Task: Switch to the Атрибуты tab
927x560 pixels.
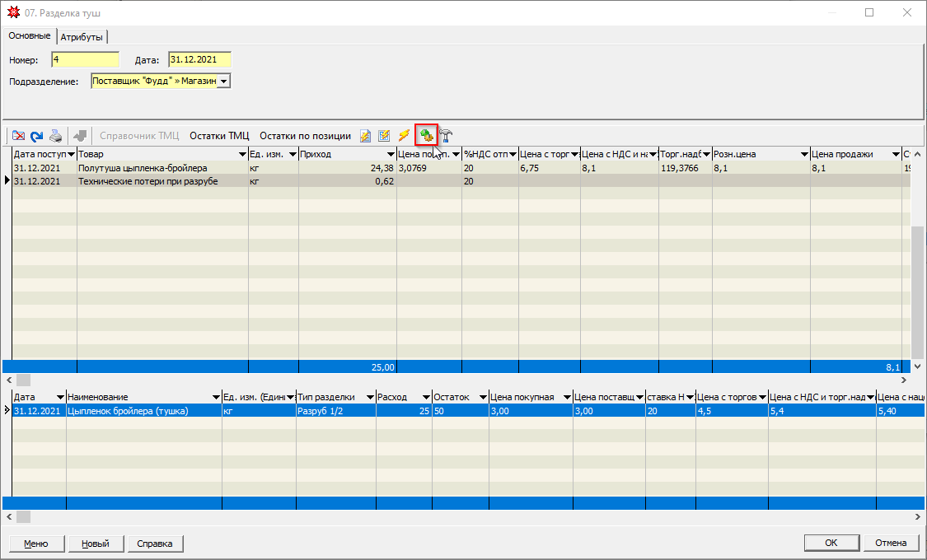Action: pyautogui.click(x=83, y=37)
